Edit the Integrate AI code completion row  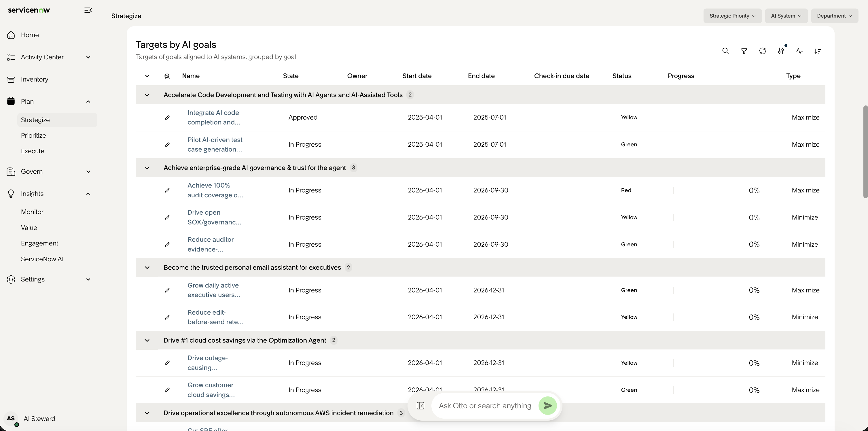pos(167,118)
